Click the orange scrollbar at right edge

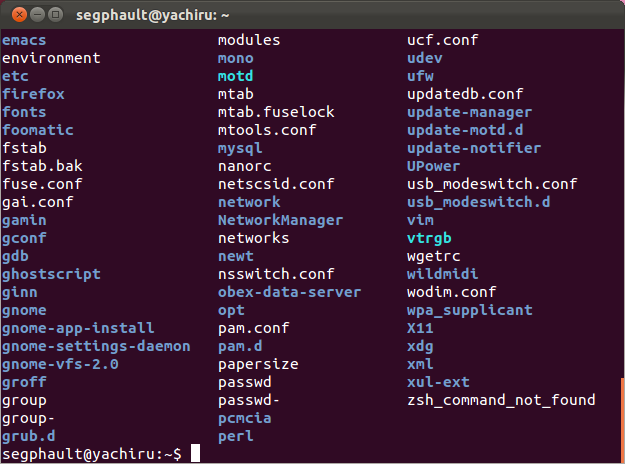pos(623,420)
